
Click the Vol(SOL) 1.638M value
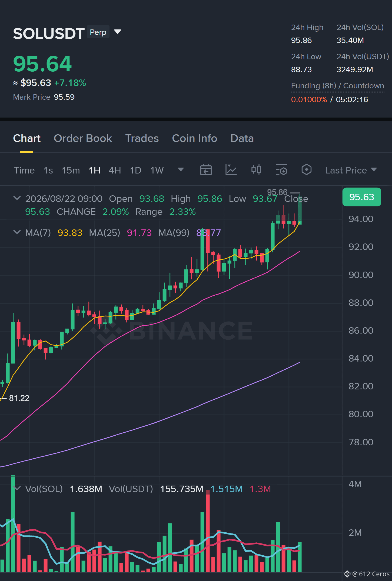(86, 489)
